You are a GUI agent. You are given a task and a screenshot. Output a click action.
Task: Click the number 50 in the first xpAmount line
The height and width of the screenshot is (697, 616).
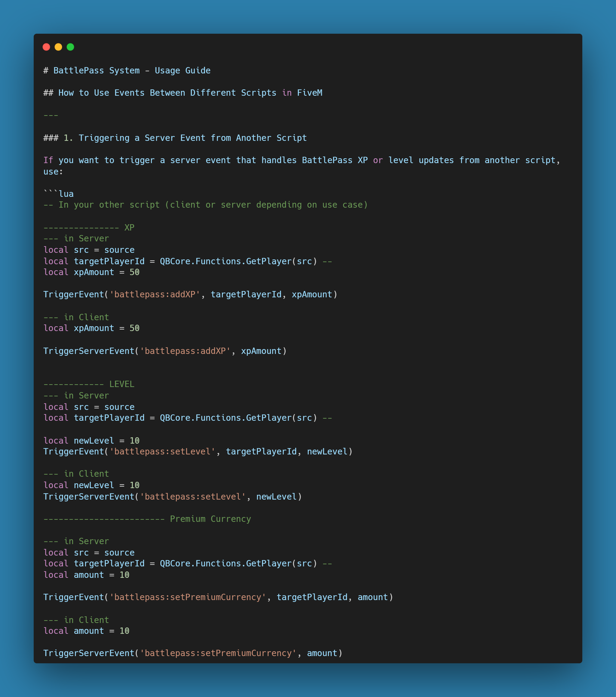pyautogui.click(x=134, y=272)
